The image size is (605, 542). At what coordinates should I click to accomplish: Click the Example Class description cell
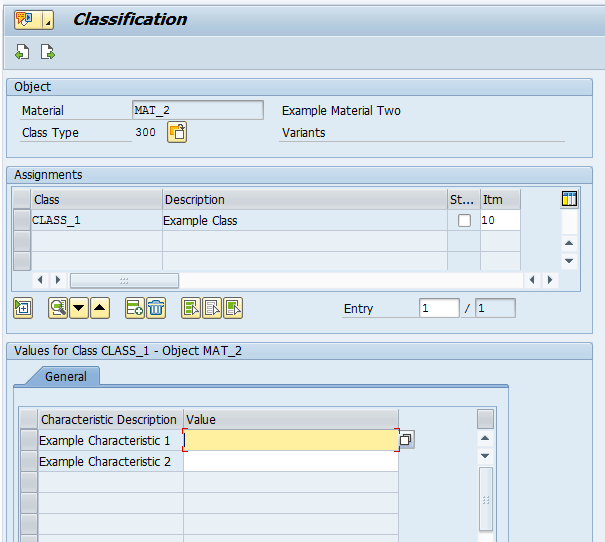point(305,220)
